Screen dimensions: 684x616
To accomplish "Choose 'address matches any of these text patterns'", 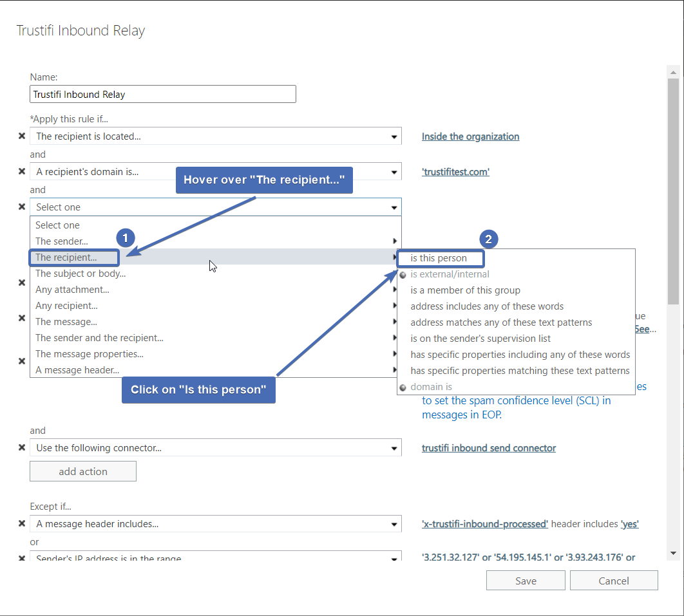I will (x=516, y=322).
